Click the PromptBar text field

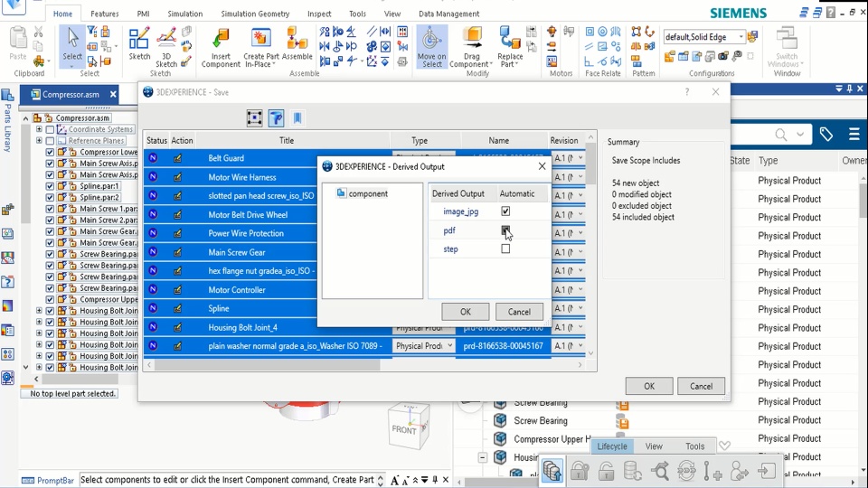pyautogui.click(x=228, y=480)
